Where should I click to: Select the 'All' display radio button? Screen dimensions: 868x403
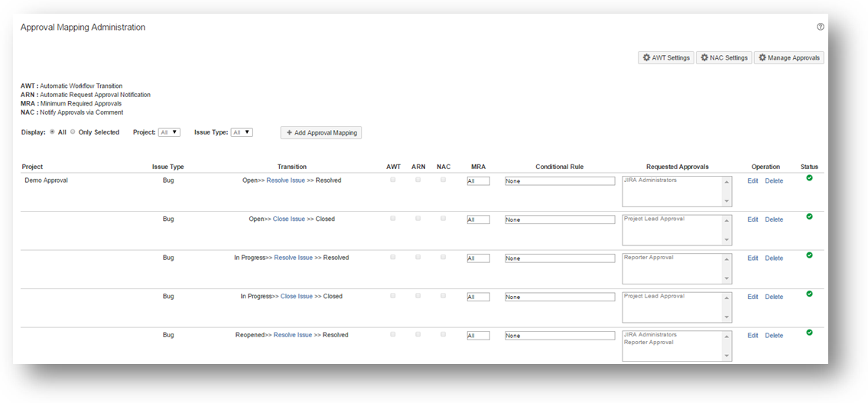point(52,132)
